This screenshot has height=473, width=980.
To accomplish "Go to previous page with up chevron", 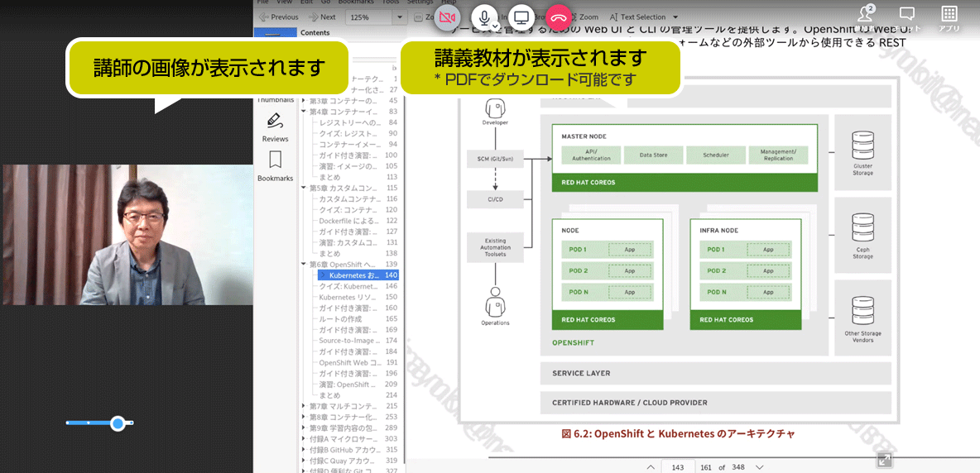I will tap(651, 466).
